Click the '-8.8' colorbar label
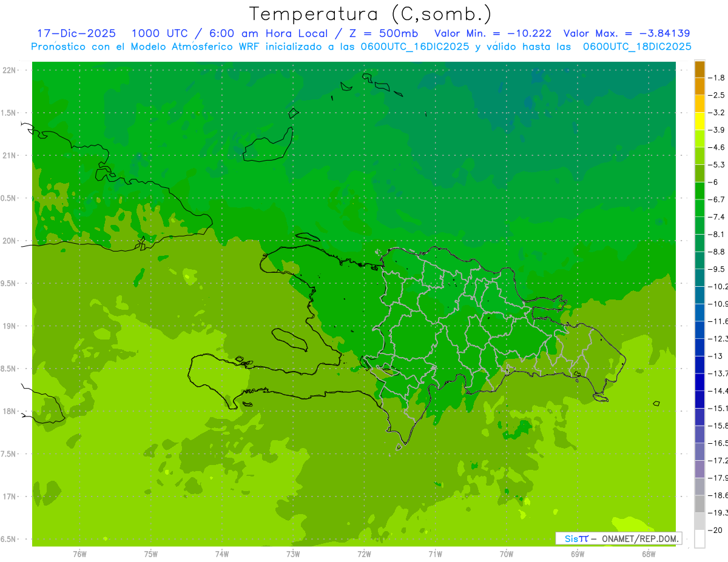Image resolution: width=728 pixels, height=562 pixels. tap(717, 252)
